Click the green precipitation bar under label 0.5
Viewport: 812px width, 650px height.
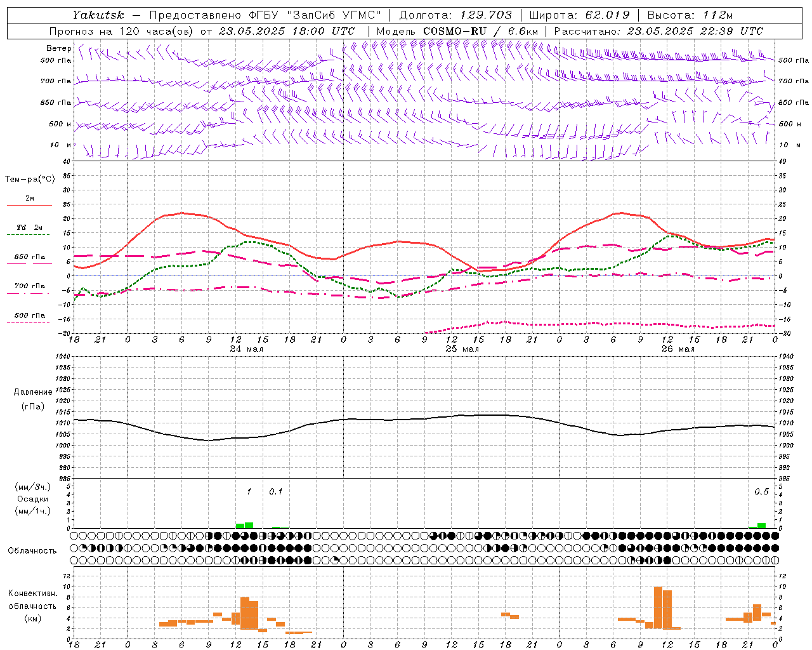tap(761, 526)
